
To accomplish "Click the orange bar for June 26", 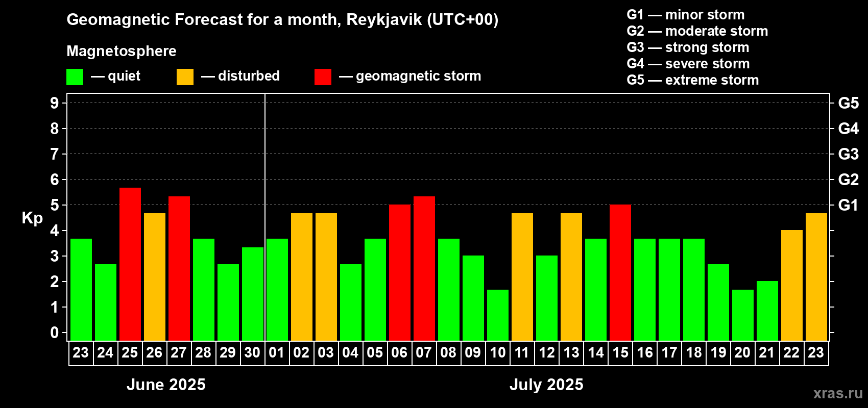I will 155,277.
